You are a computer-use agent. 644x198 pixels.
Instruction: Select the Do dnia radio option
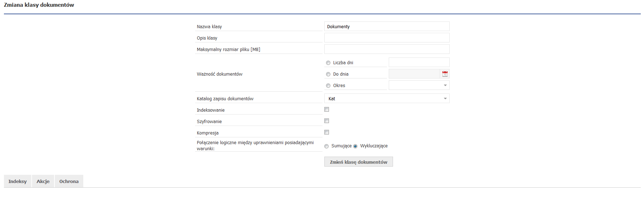(x=328, y=74)
